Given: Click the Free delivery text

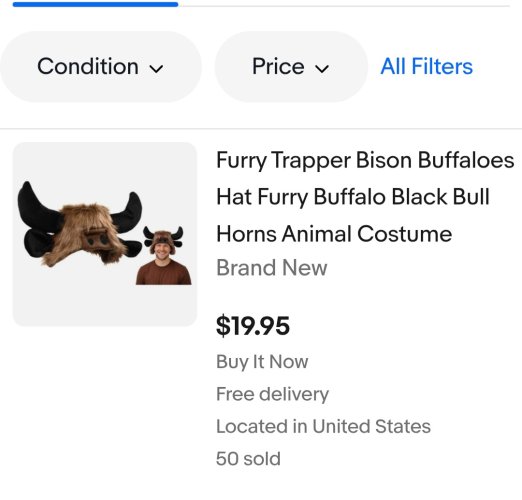Looking at the screenshot, I should point(272,394).
